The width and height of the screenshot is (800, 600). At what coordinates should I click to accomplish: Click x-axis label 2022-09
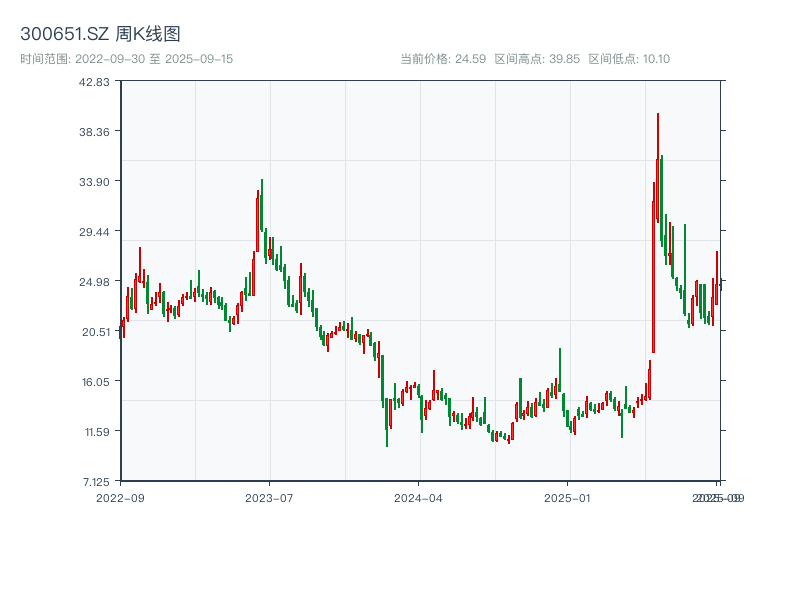(x=120, y=498)
